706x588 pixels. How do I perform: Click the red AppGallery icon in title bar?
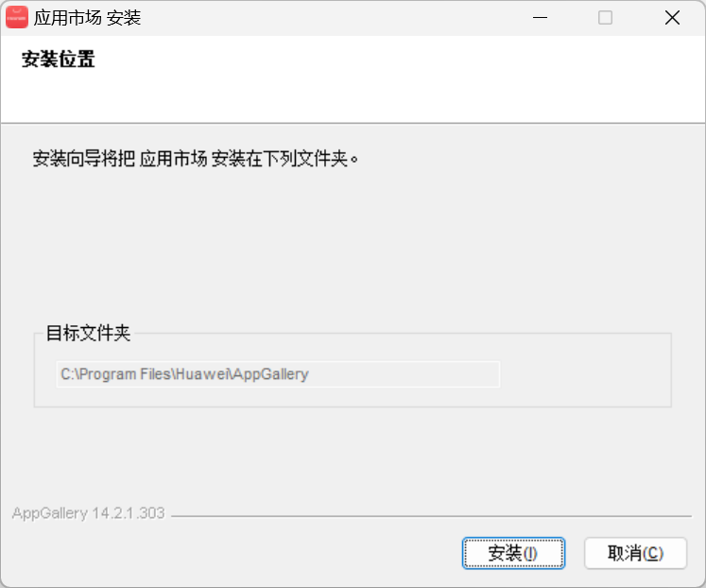coord(17,17)
